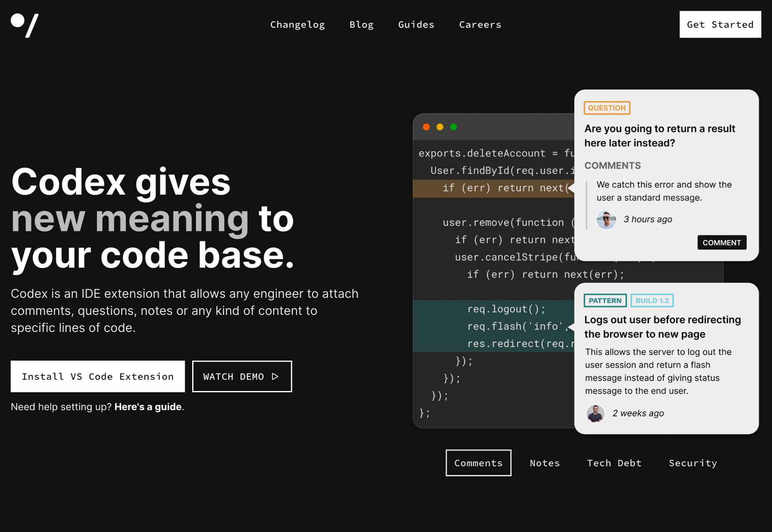
Task: Click the green dot in code window
Action: coord(453,127)
